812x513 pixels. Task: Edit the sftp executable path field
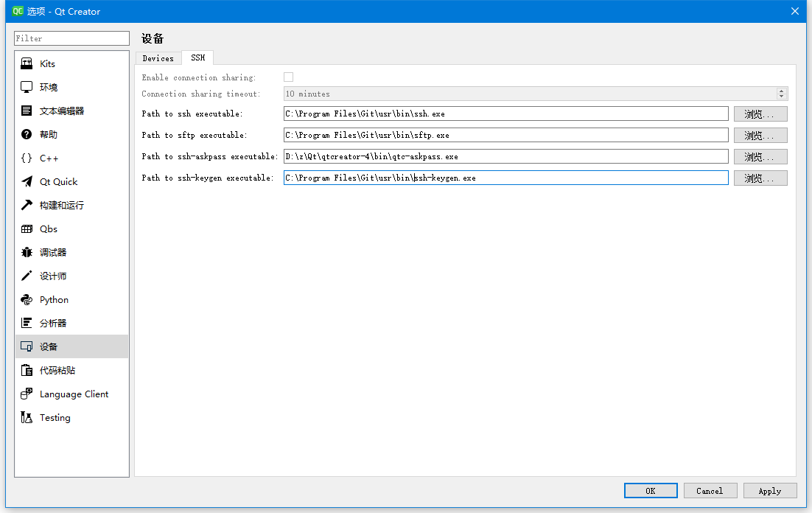(x=506, y=135)
